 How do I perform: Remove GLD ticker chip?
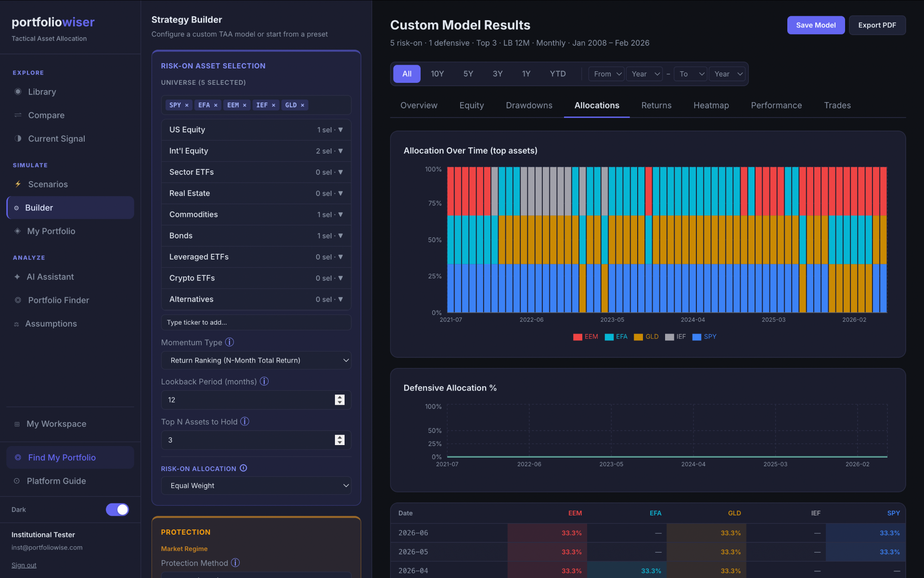pos(302,105)
